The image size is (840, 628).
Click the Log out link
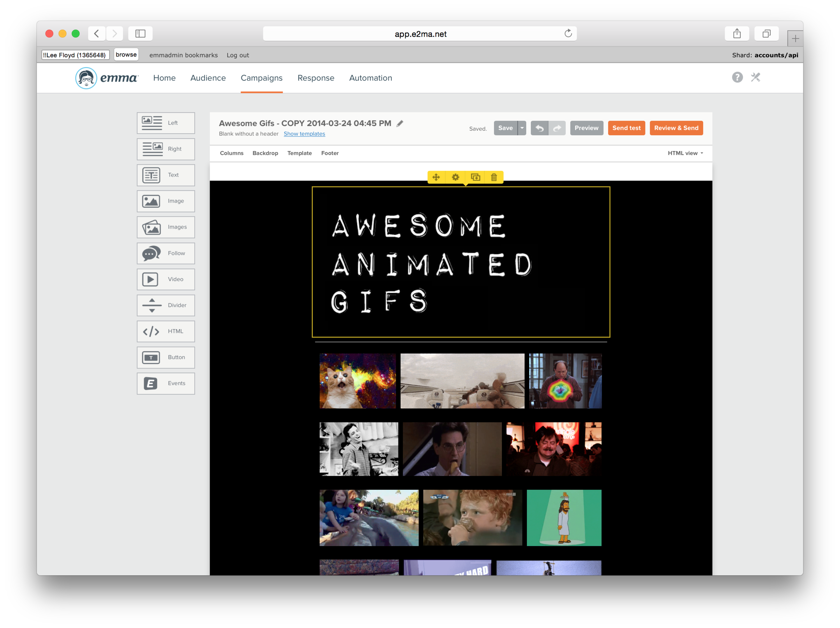[x=238, y=55]
